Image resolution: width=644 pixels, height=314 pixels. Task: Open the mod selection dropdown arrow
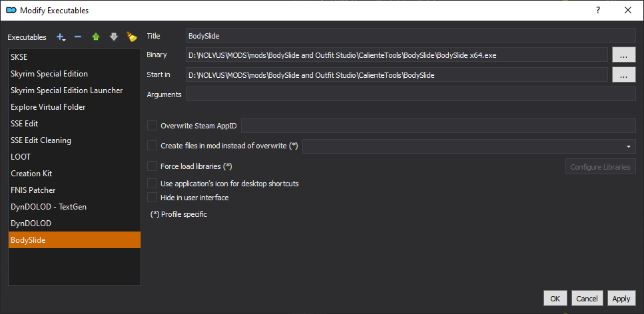click(x=629, y=146)
